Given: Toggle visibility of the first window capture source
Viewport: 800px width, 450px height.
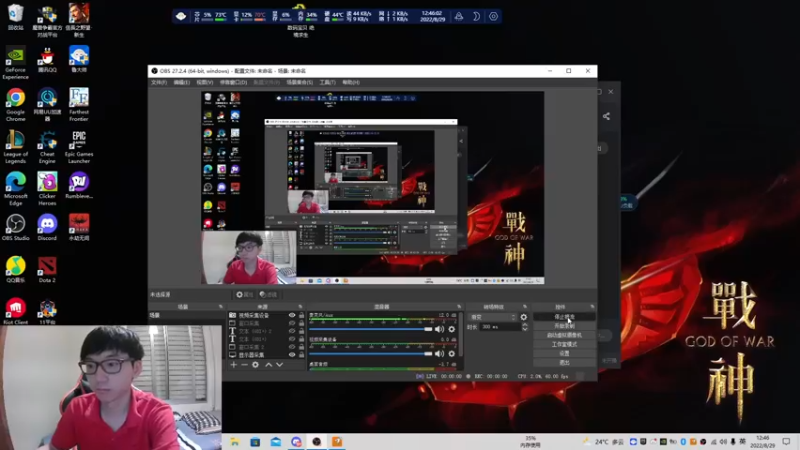Looking at the screenshot, I should click(x=292, y=323).
